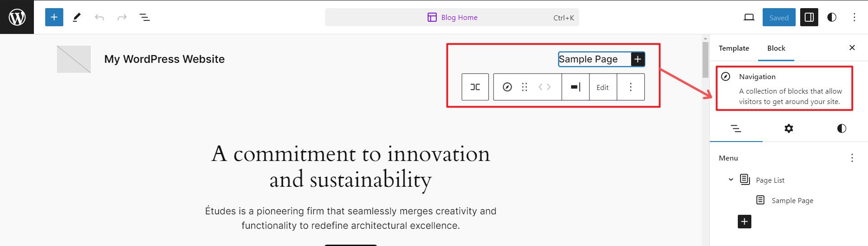Toggle the block inserter plus button
Screen dimensions: 868x246
point(54,17)
